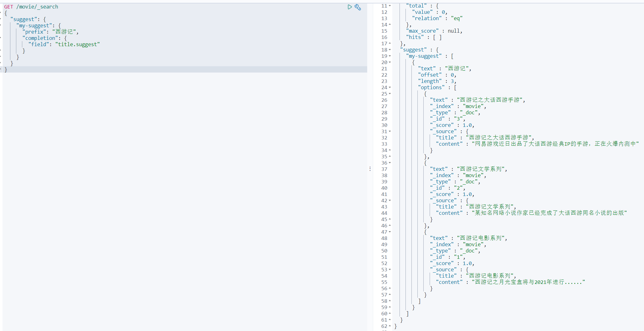Click the "hits" : [ ] line

pos(424,37)
